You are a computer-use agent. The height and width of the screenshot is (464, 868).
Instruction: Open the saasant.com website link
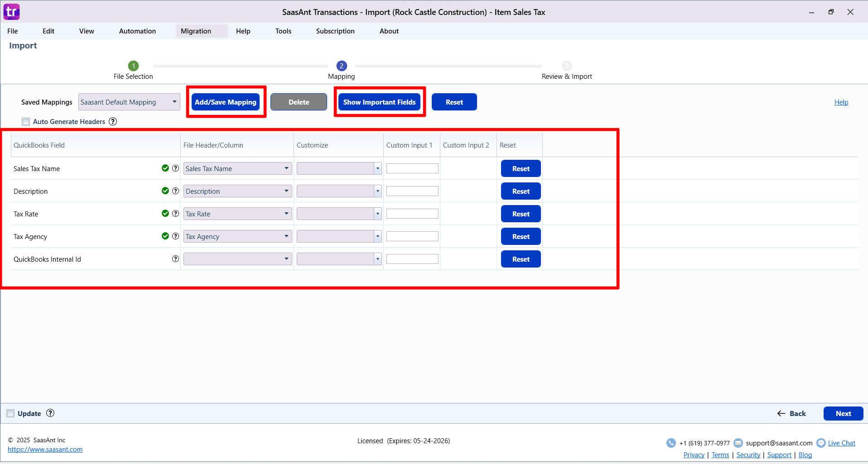[45, 450]
